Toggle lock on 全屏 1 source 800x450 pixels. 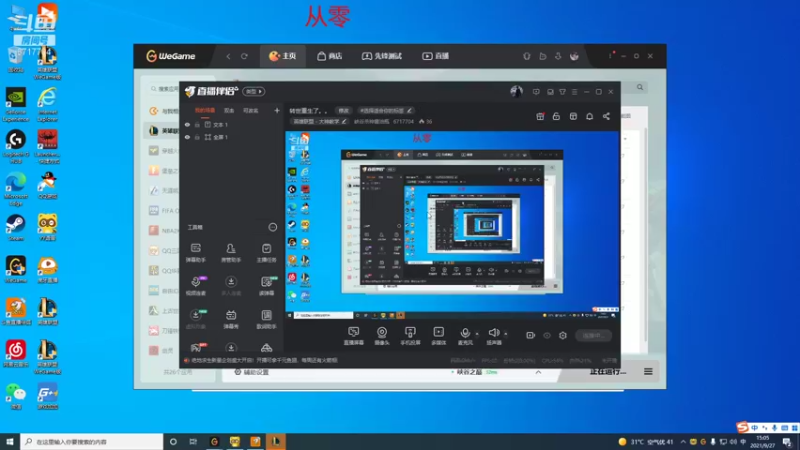pyautogui.click(x=197, y=137)
